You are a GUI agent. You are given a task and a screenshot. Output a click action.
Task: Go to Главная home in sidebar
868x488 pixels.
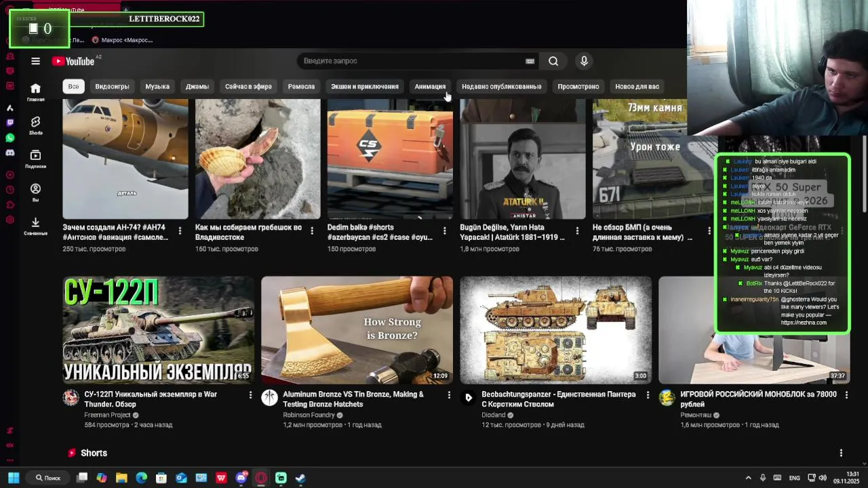click(35, 92)
